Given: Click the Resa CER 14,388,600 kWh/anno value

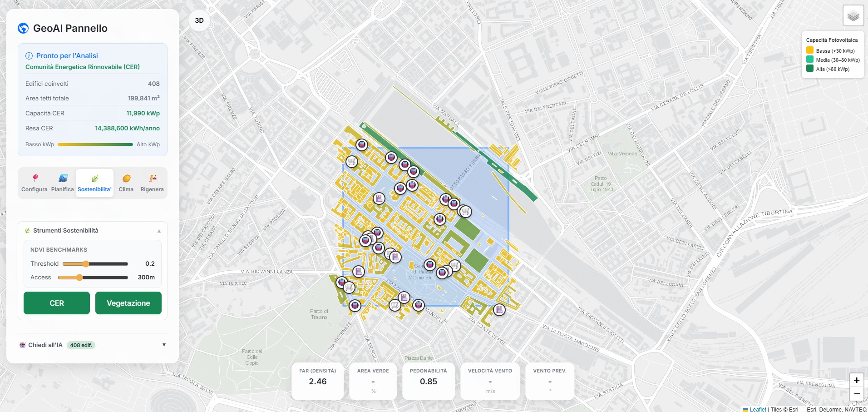Looking at the screenshot, I should pos(127,129).
